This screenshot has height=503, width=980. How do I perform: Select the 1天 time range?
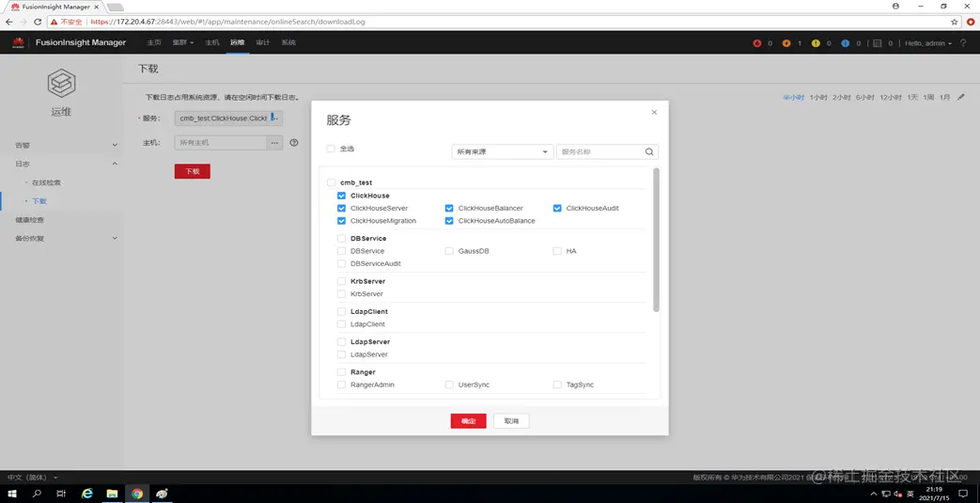coord(912,98)
